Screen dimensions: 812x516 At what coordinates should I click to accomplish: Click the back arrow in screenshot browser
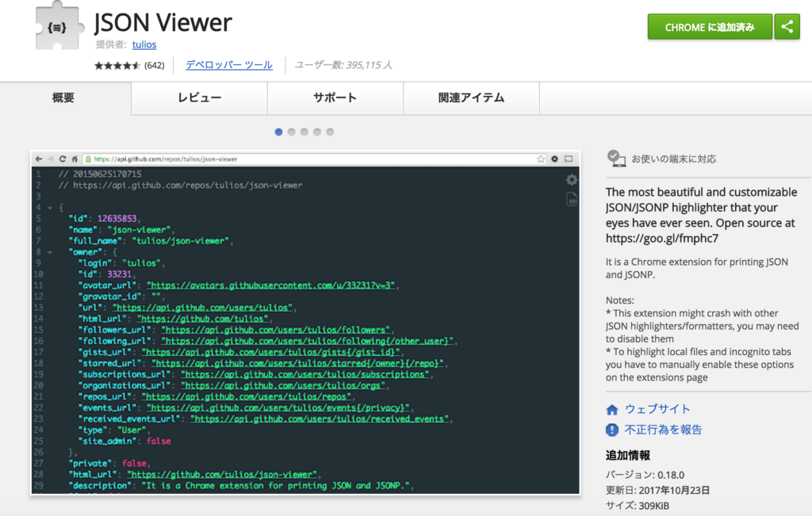click(x=38, y=159)
